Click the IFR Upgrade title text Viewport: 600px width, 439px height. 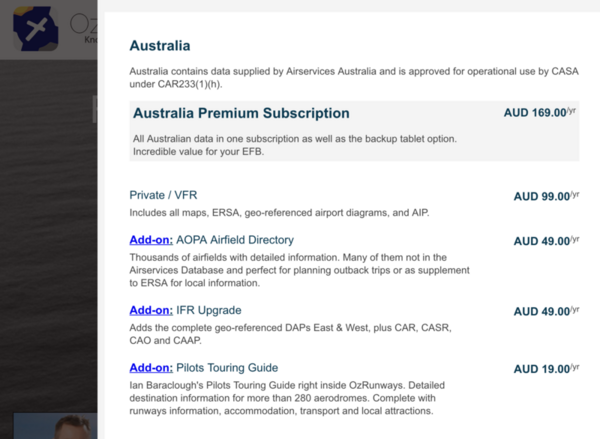click(208, 310)
